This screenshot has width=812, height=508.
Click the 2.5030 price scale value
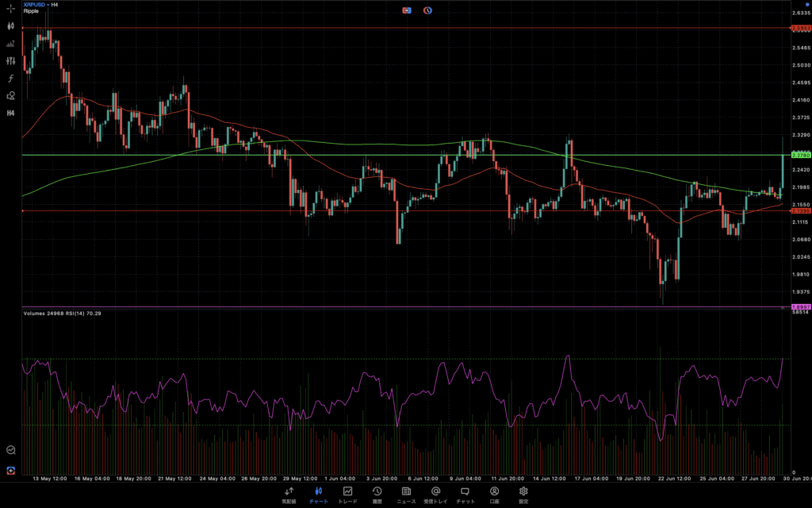coord(801,65)
